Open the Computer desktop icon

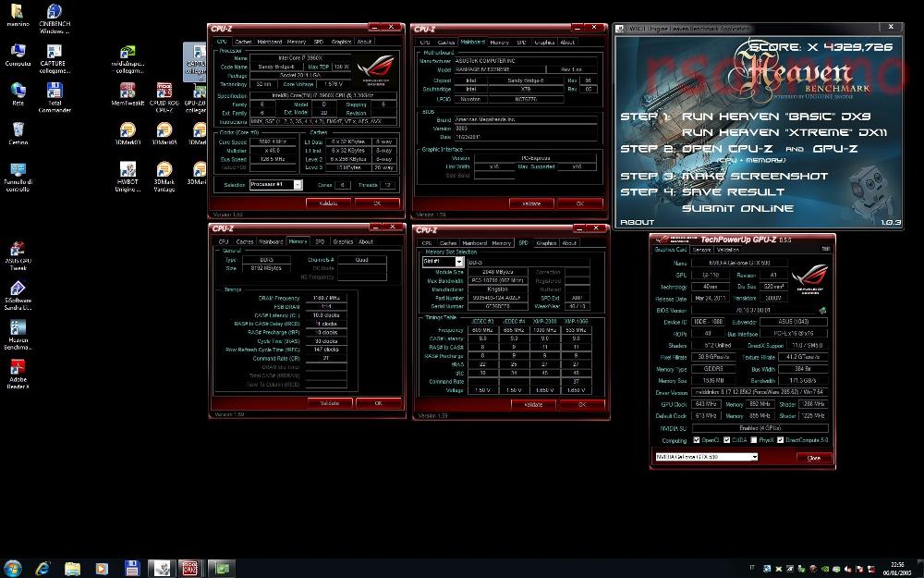tap(18, 55)
